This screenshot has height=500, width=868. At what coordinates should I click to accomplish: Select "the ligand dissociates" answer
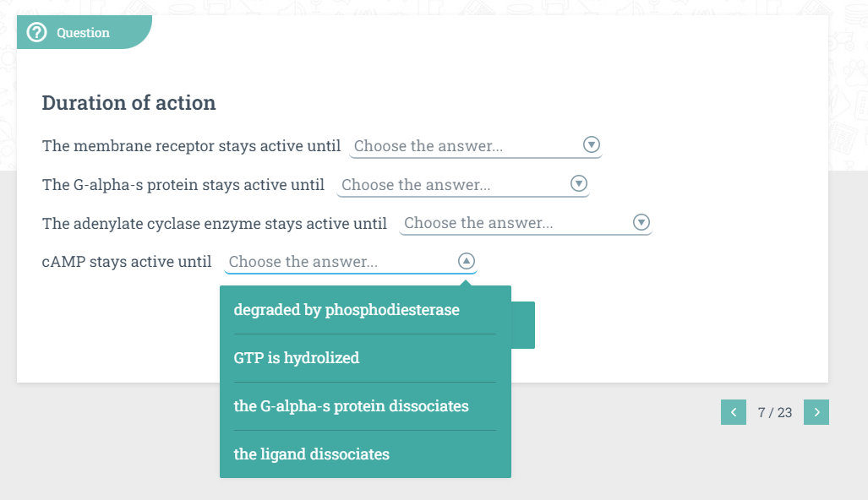(312, 454)
